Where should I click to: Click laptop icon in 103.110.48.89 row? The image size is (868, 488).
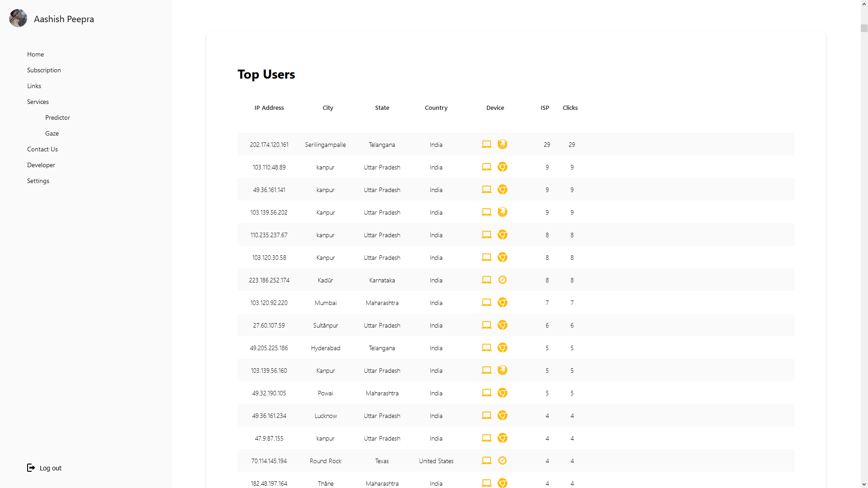point(486,167)
